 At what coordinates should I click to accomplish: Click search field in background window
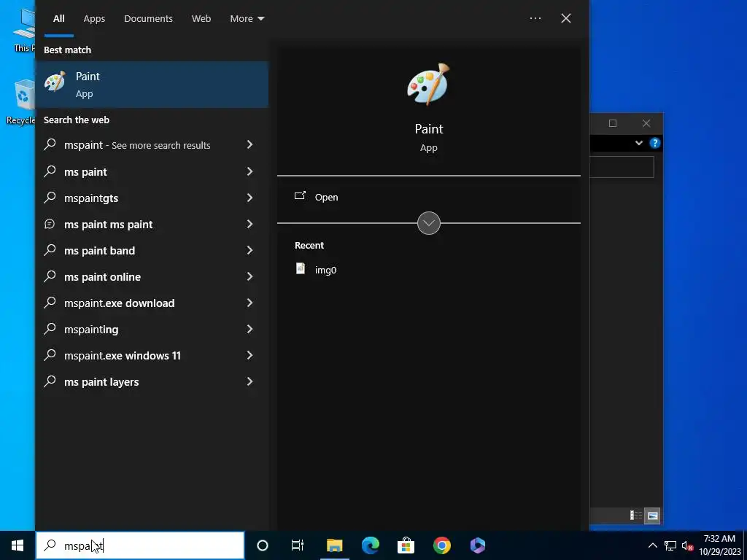click(622, 167)
